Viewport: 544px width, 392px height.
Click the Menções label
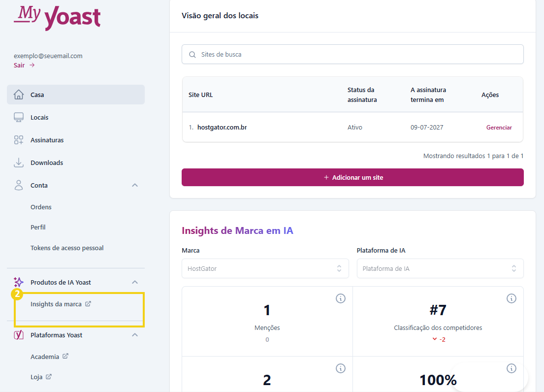267,328
